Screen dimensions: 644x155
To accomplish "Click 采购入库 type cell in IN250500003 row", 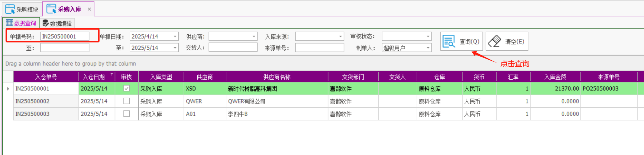I will [x=161, y=114].
